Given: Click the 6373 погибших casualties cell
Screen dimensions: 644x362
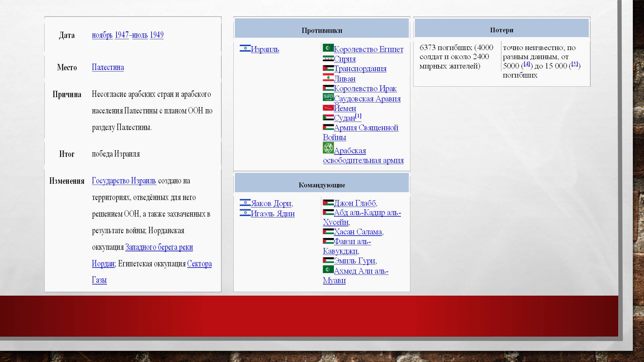Looking at the screenshot, I should (x=457, y=57).
